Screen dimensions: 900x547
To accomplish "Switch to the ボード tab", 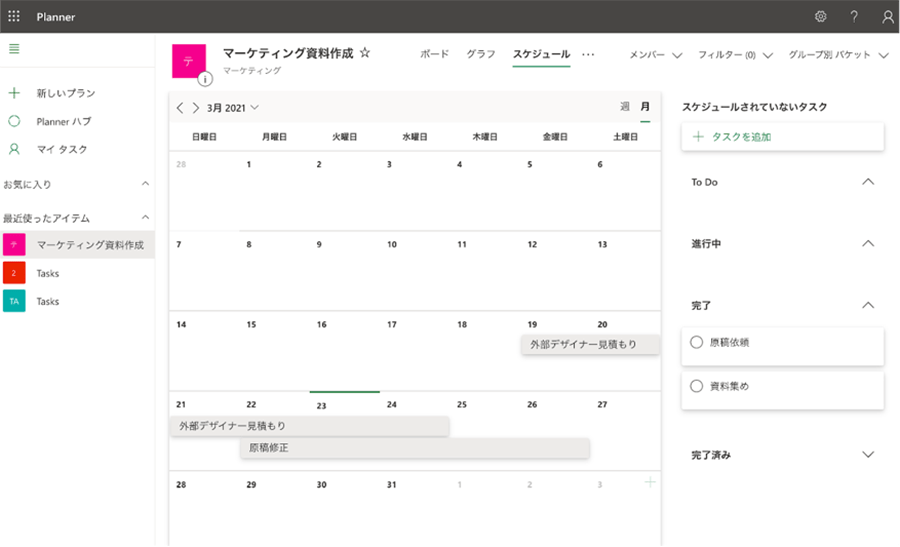I will click(x=434, y=54).
